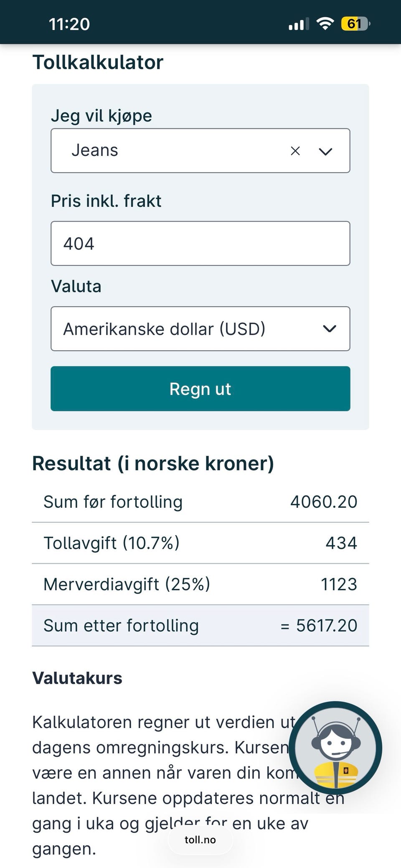Viewport: 401px width, 868px height.
Task: Click the Pris inkl. frakt label
Action: coord(106,201)
